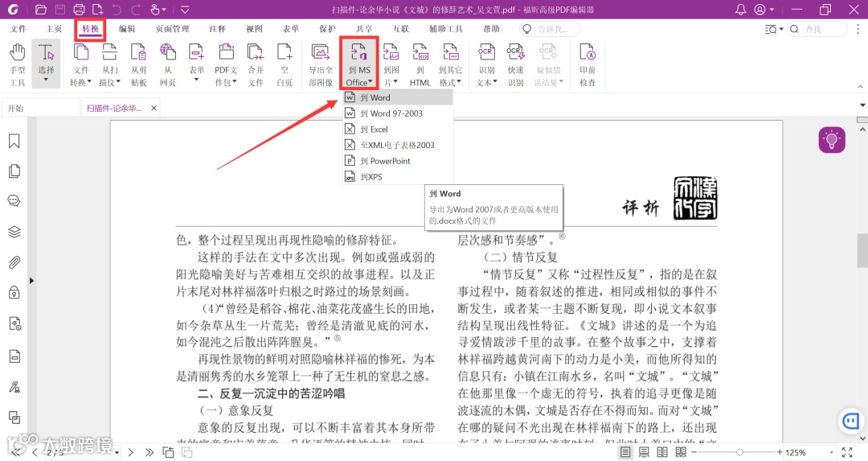This screenshot has width=868, height=461.
Task: Open the To Image dropdown
Action: pyautogui.click(x=391, y=64)
